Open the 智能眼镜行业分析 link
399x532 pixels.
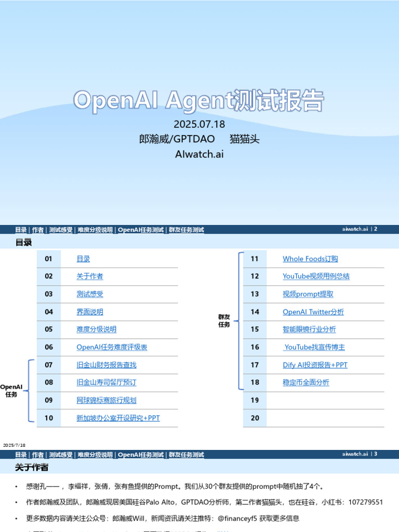[310, 329]
